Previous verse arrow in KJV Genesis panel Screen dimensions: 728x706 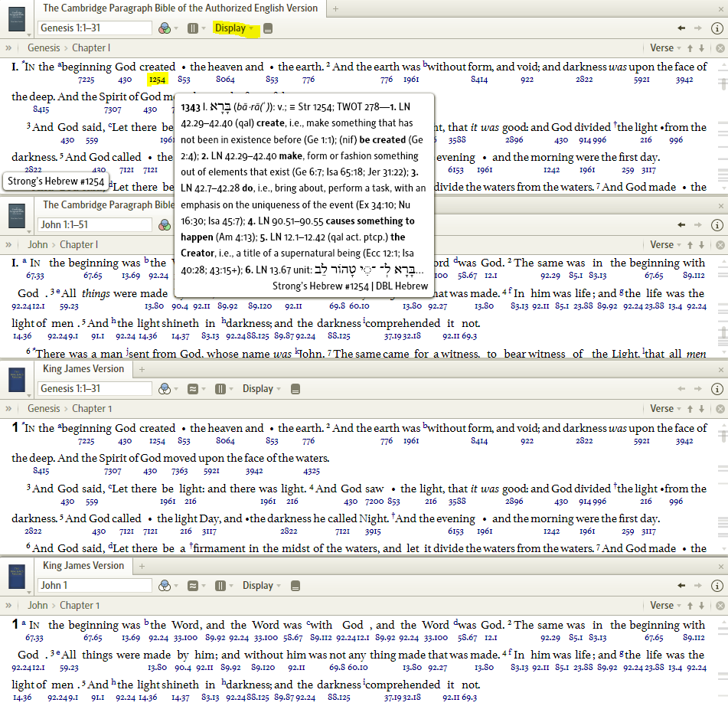pos(690,409)
